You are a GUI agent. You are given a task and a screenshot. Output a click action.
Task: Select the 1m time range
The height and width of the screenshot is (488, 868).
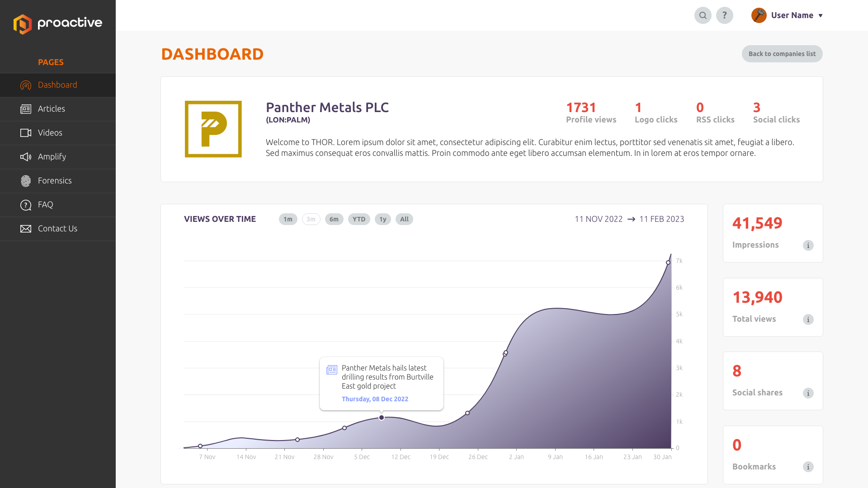point(288,219)
